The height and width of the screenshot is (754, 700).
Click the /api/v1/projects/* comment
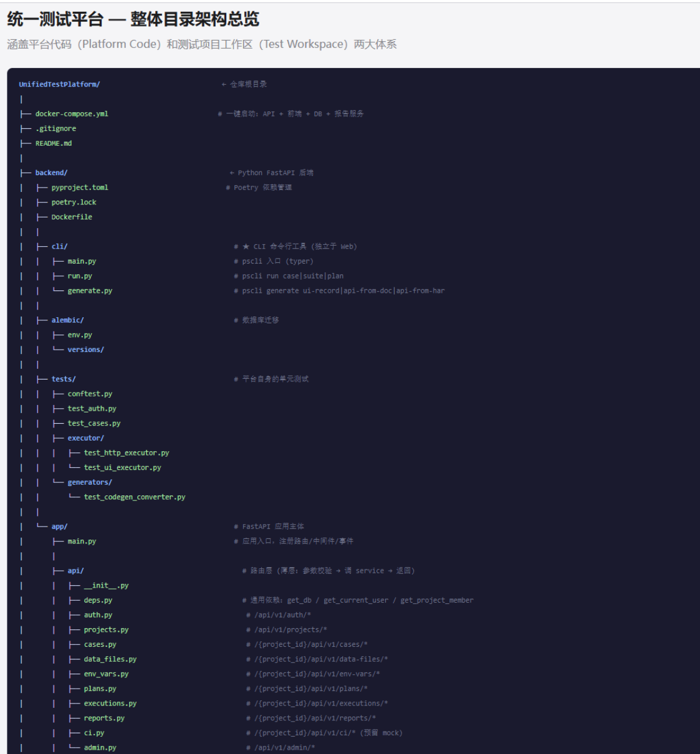[287, 630]
